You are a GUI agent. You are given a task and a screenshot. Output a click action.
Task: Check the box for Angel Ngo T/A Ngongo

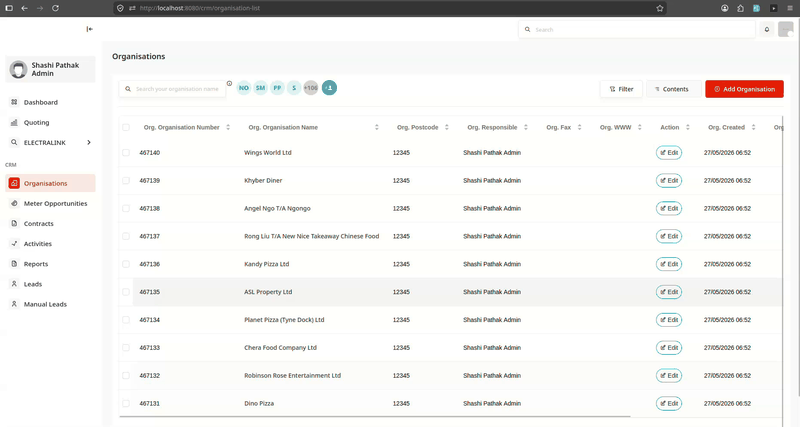click(126, 208)
